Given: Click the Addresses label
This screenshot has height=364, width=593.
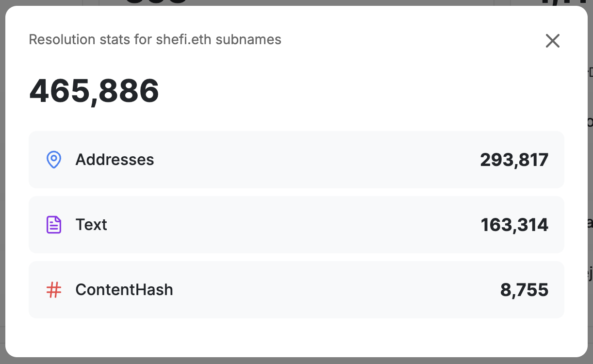Looking at the screenshot, I should (x=115, y=160).
